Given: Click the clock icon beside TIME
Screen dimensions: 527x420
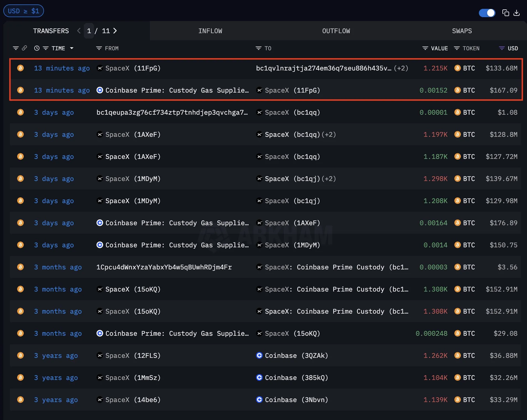Looking at the screenshot, I should (x=36, y=48).
